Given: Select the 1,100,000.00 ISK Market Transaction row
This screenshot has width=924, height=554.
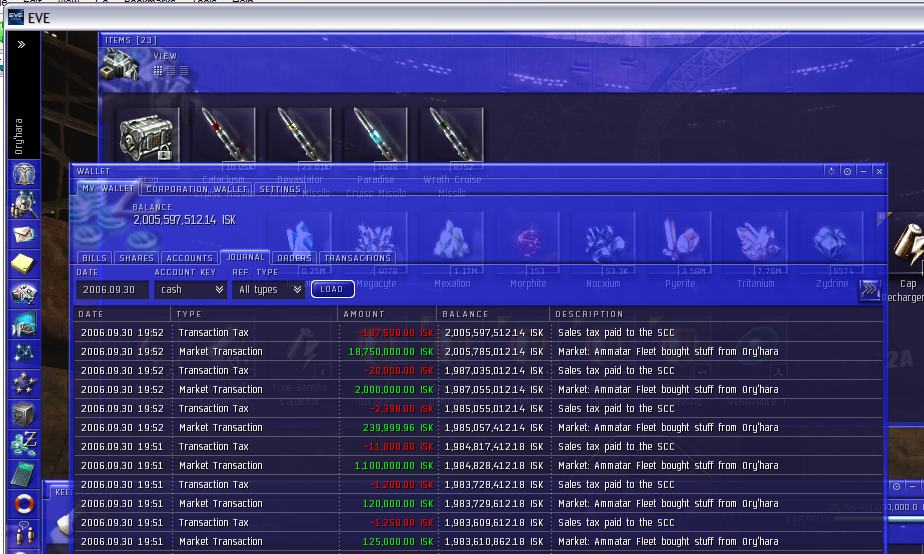Looking at the screenshot, I should pos(478,466).
